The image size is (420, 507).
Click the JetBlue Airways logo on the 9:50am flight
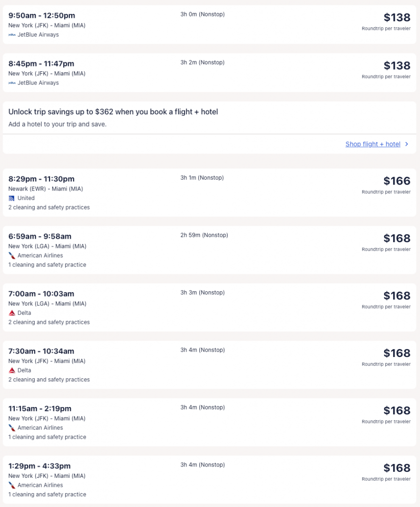click(x=11, y=35)
